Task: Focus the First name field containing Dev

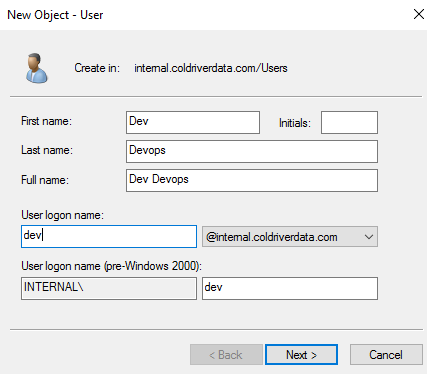Action: 193,122
